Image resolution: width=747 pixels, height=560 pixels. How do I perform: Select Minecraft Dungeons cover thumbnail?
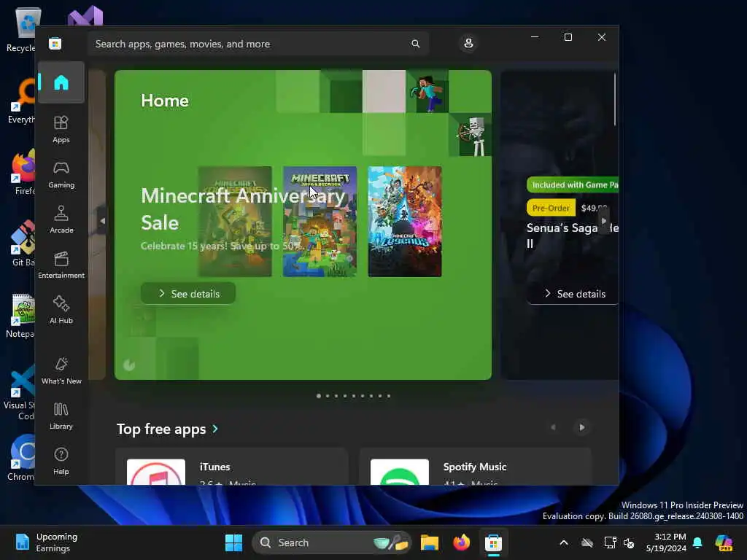(x=235, y=222)
